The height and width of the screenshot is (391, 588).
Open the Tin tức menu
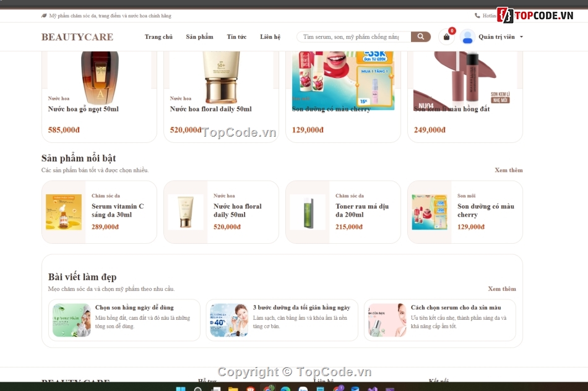(236, 37)
